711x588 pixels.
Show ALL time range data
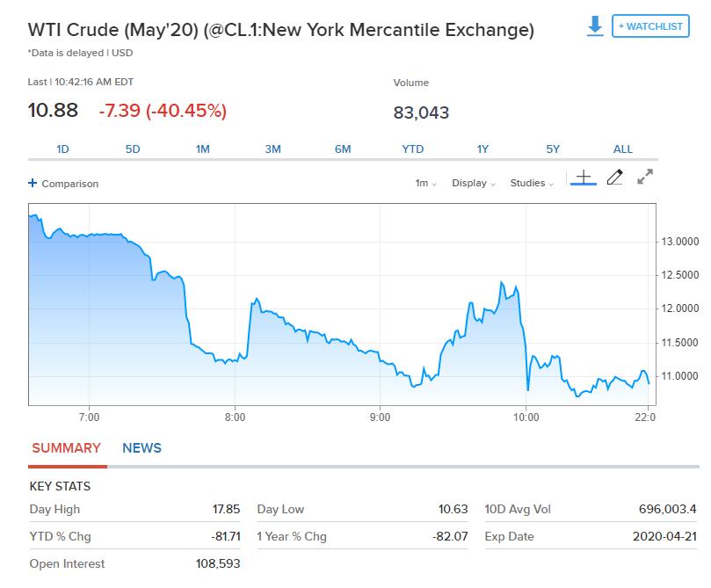tap(622, 149)
